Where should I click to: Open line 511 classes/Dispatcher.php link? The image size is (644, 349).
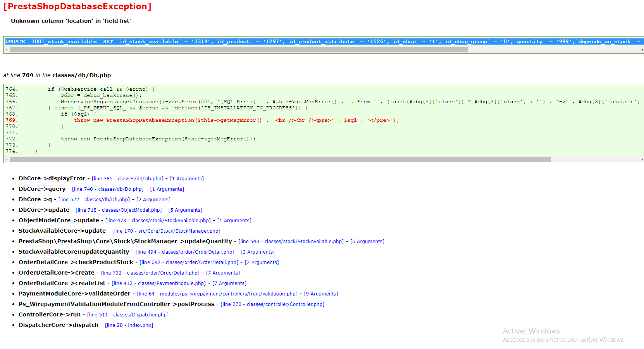point(128,315)
